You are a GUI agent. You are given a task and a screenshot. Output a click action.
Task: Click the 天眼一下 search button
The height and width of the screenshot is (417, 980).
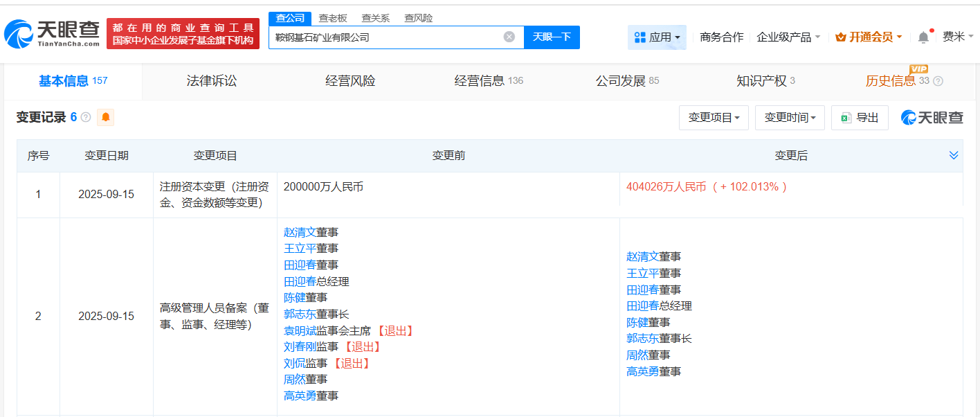pyautogui.click(x=552, y=37)
